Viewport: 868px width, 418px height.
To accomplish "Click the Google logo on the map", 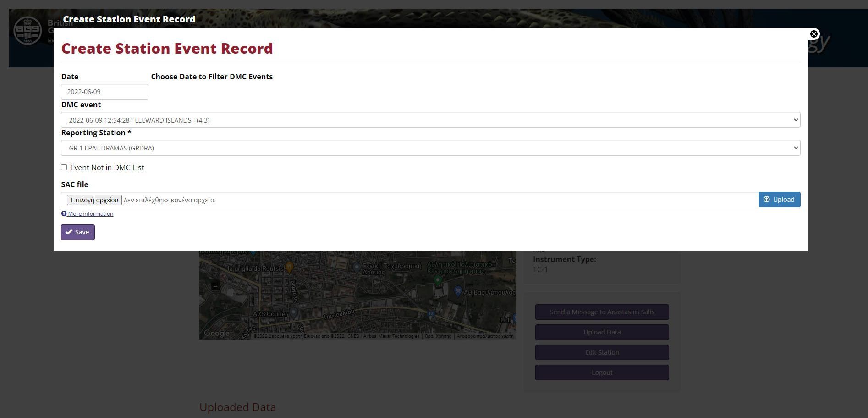I will (x=217, y=333).
